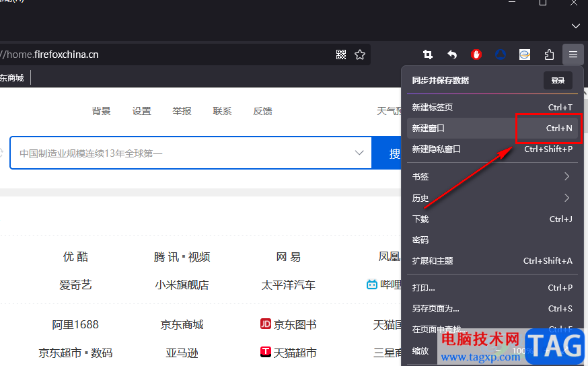
Task: Click the blue 搜 search button
Action: coord(387,153)
